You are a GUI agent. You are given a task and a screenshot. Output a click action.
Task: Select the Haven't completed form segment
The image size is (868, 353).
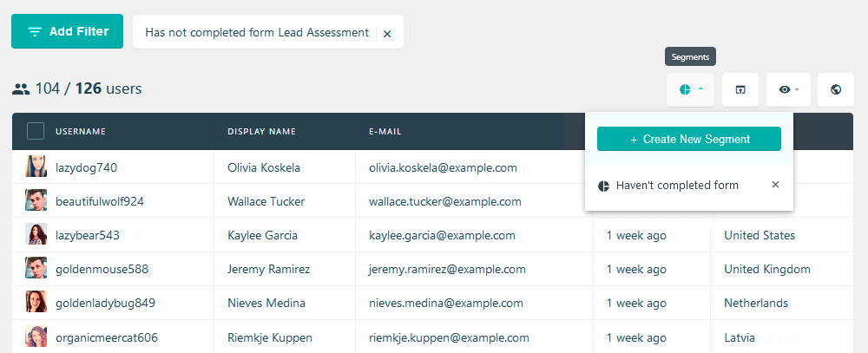pos(677,186)
